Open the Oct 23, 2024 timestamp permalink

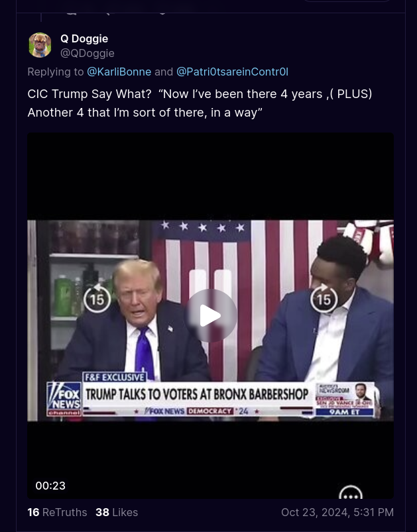(337, 512)
